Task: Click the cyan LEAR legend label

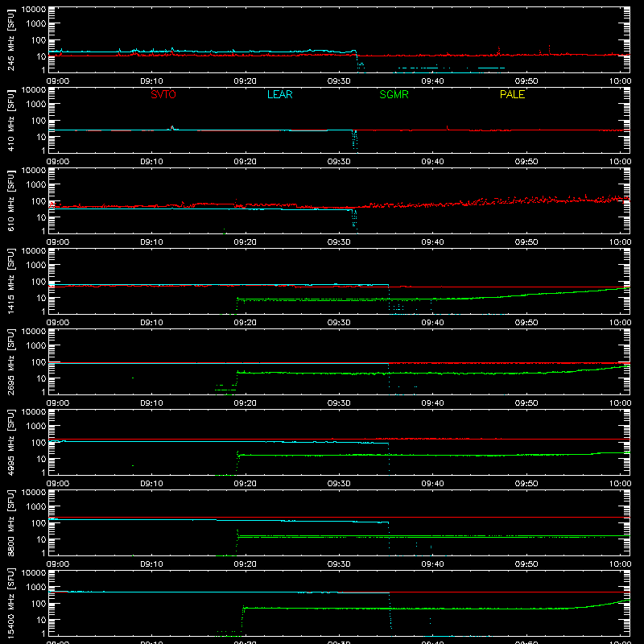Action: click(x=279, y=94)
